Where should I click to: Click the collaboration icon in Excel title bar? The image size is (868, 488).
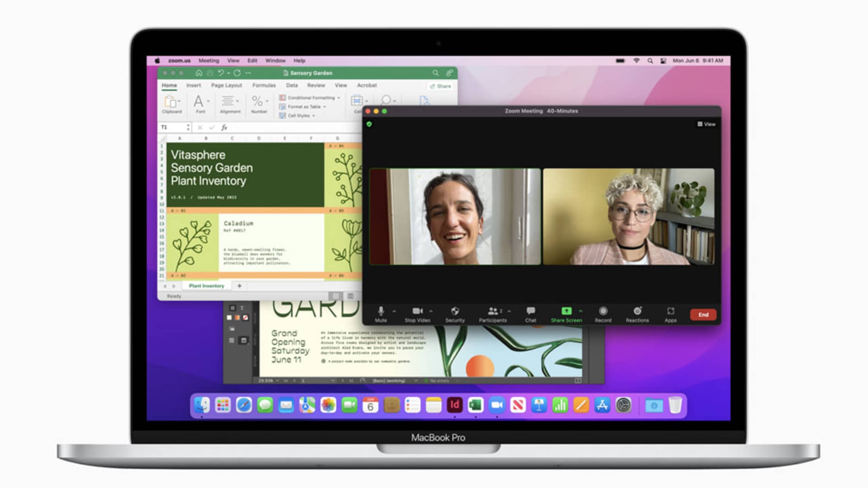pyautogui.click(x=449, y=73)
